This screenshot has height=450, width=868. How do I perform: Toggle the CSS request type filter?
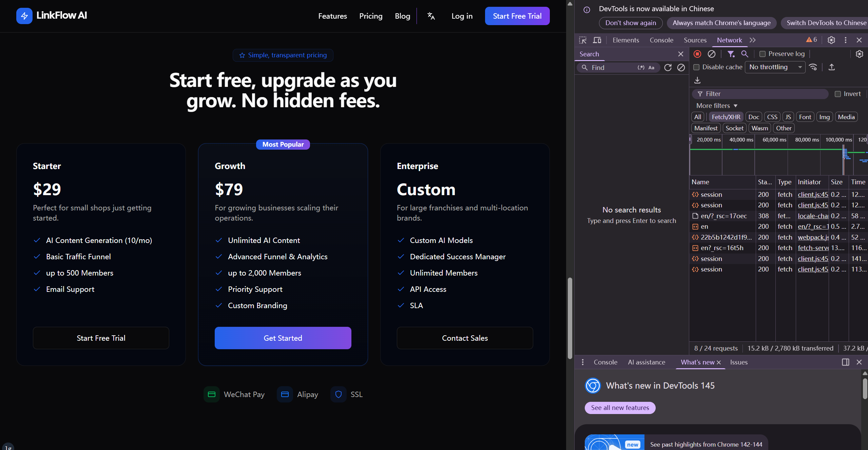pyautogui.click(x=772, y=117)
